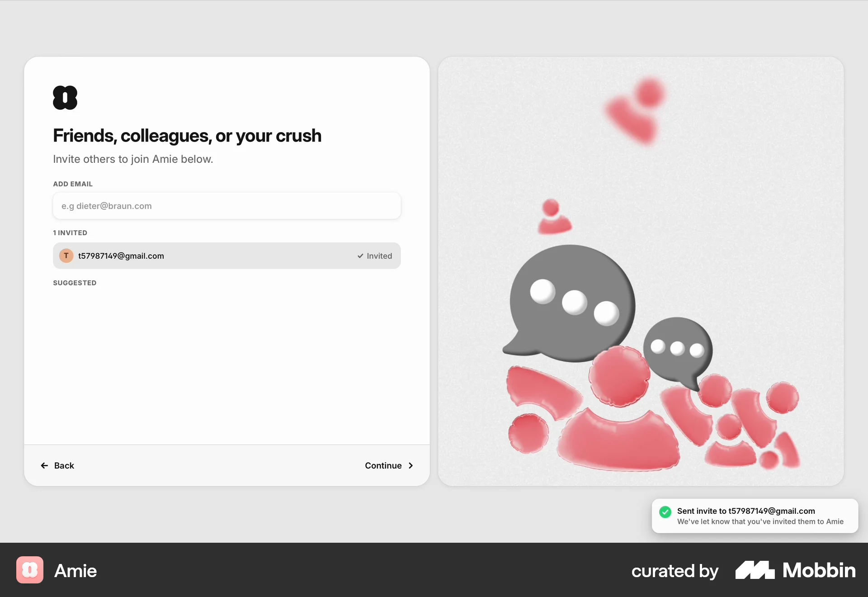The height and width of the screenshot is (597, 868).
Task: Click the chat bubble illustration on the right panel
Action: (572, 301)
